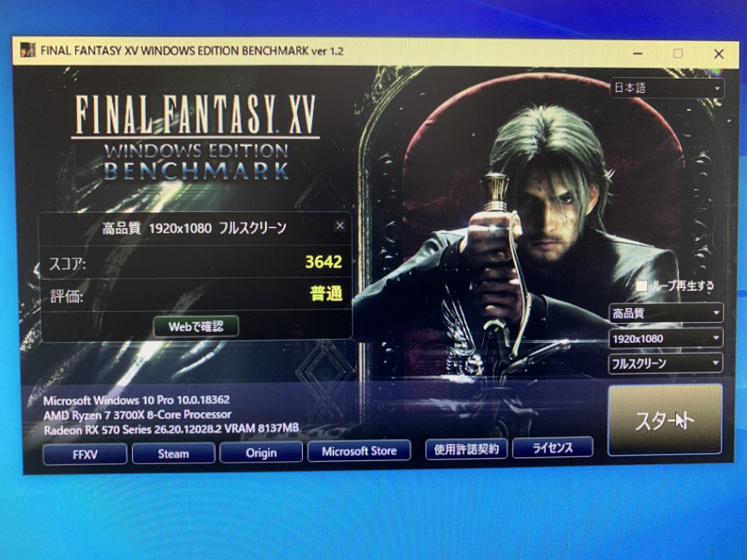Screen dimensions: 747x560
Task: Open the ライセンス license button
Action: tap(553, 447)
